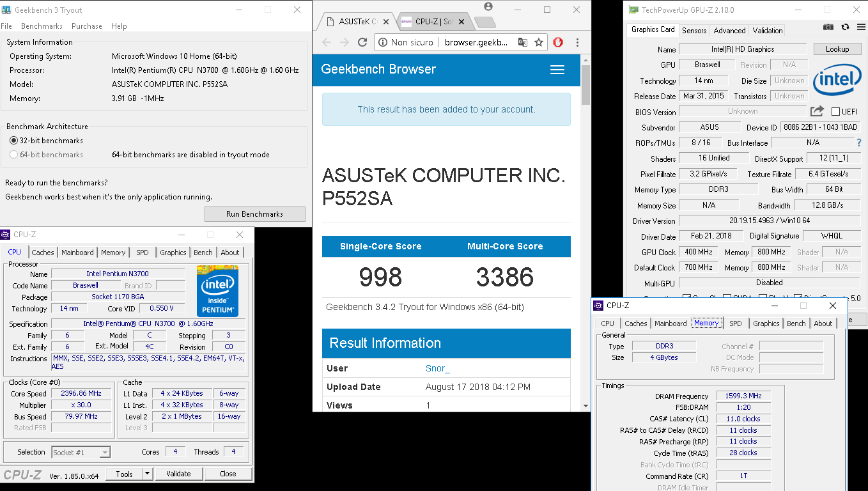Toggle the UEFI checkbox in GPU-Z
Screen dimensions: 868x491
(x=835, y=111)
